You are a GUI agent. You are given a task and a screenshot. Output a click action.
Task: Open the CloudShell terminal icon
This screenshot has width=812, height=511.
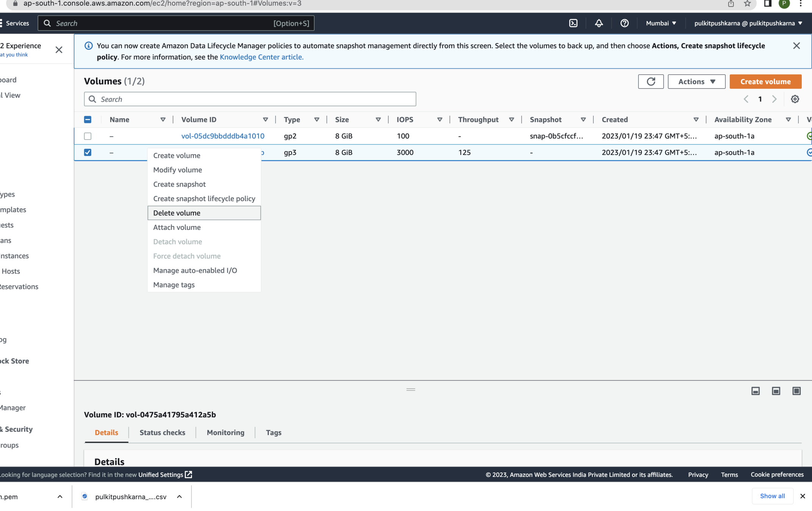pyautogui.click(x=573, y=23)
